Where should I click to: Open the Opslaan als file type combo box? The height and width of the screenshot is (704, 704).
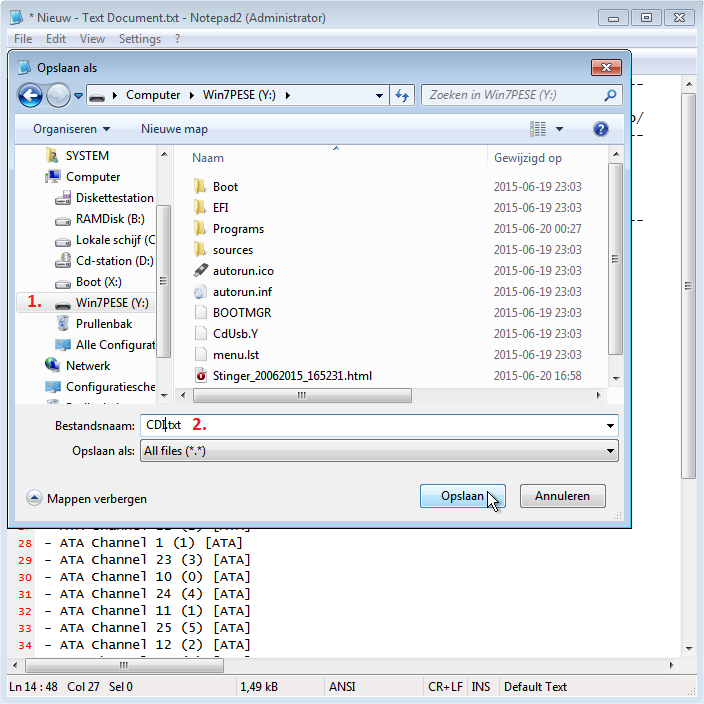[x=379, y=451]
